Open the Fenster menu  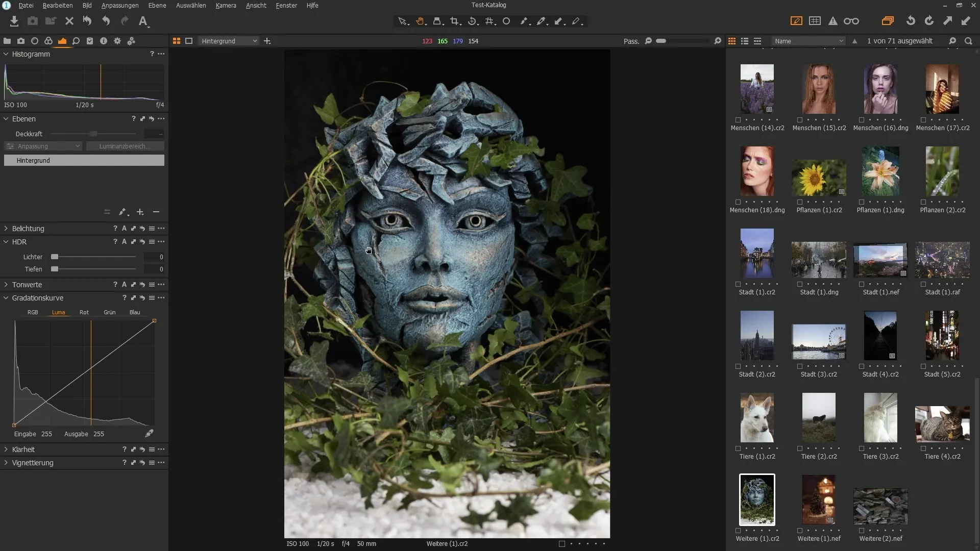point(286,5)
